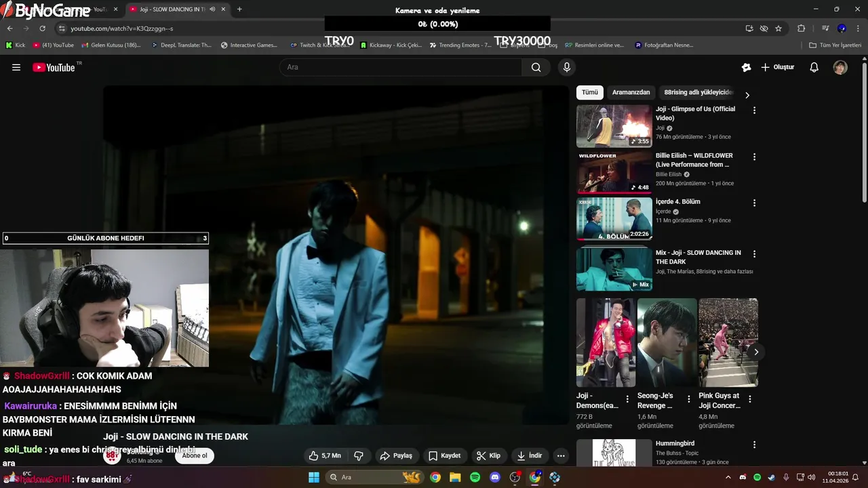Open the Kick bookmark
Viewport: 868px width, 488px height.
(15, 45)
